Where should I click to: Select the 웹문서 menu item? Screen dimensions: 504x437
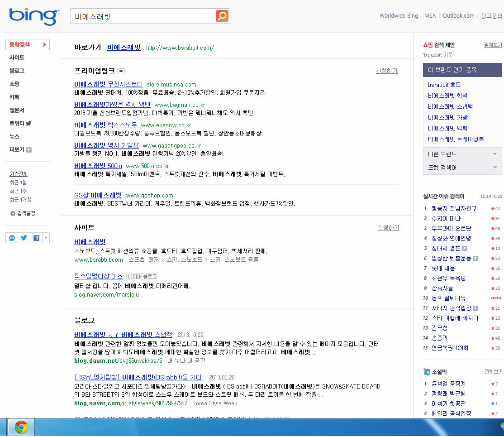tap(17, 110)
